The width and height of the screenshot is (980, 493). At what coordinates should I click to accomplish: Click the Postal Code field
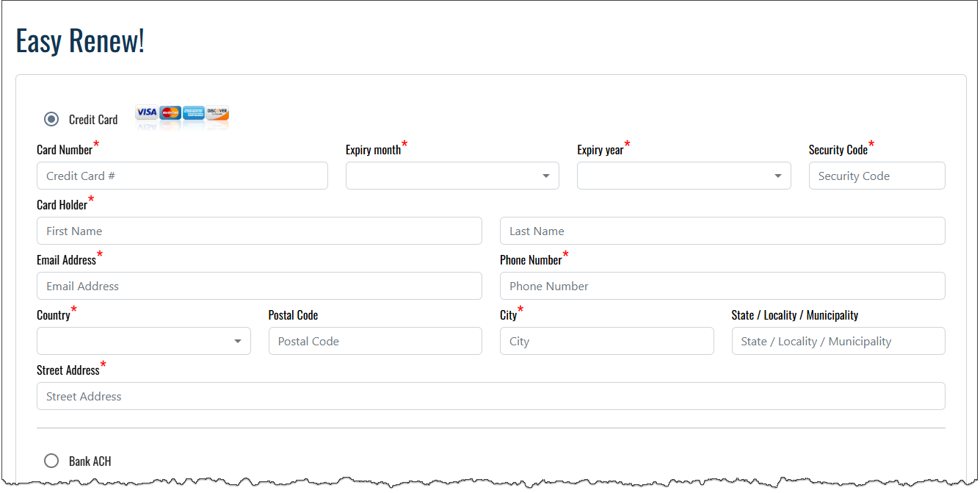(x=375, y=341)
